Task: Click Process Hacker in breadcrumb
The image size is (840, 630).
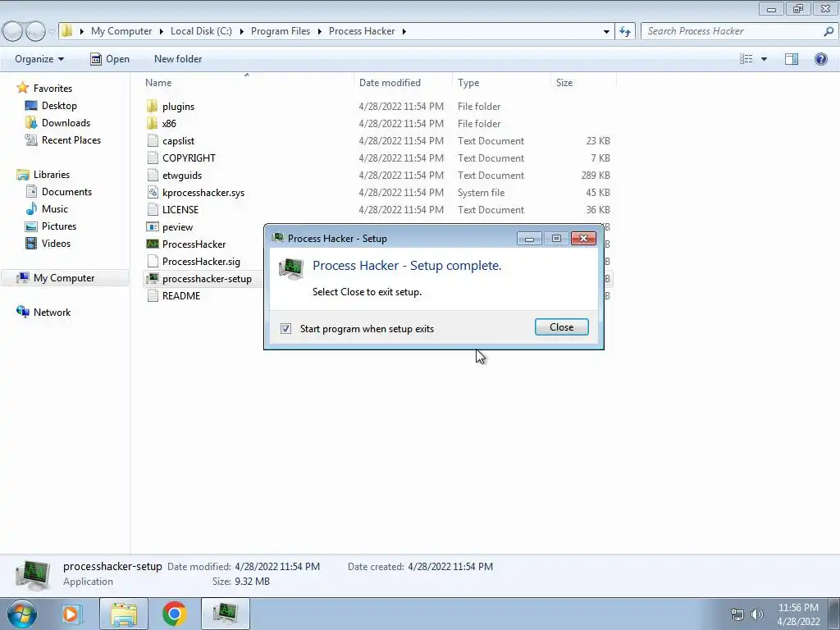Action: pyautogui.click(x=362, y=31)
